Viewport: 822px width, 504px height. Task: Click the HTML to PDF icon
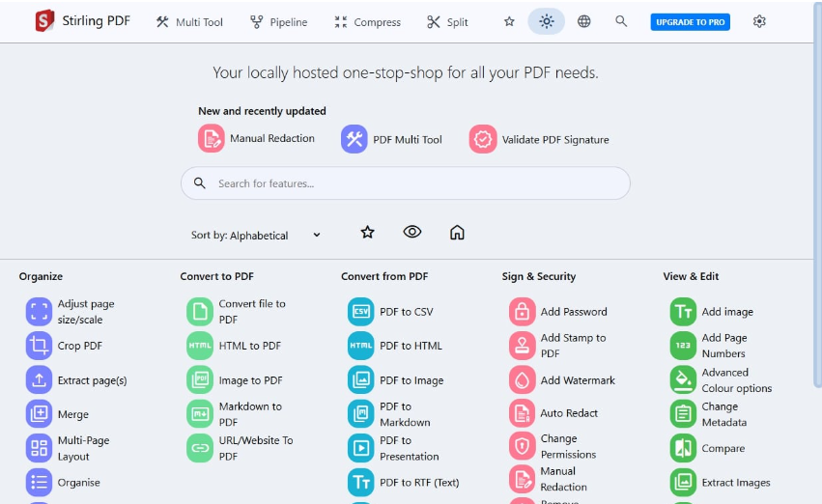click(x=199, y=346)
